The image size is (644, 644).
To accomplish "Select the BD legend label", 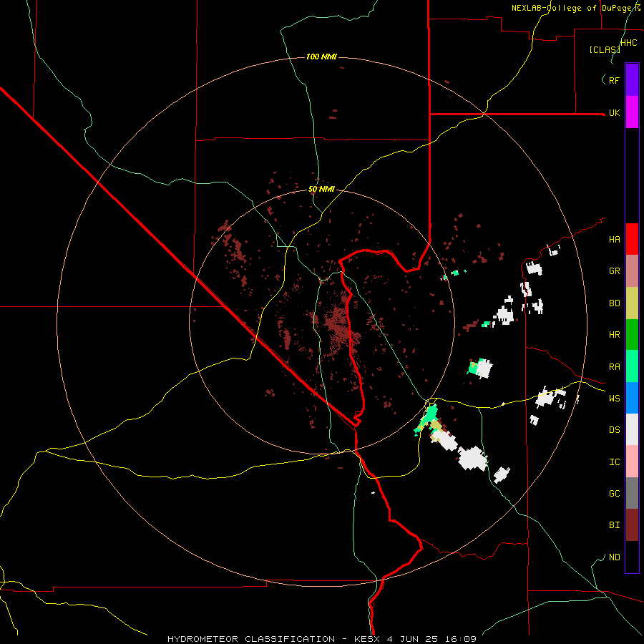I will pyautogui.click(x=615, y=303).
